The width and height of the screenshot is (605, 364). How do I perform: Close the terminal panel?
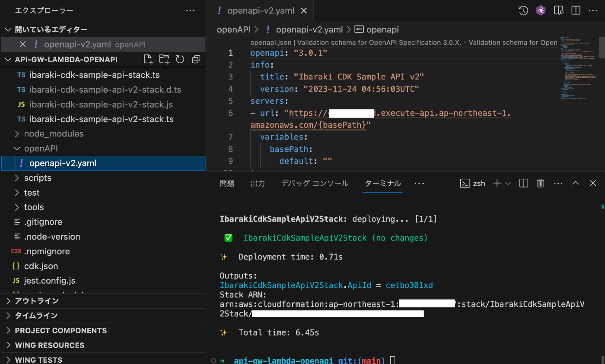[593, 183]
